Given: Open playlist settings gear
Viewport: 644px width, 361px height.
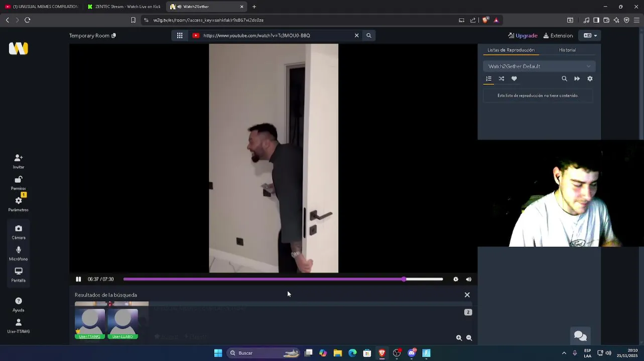Looking at the screenshot, I should point(590,79).
